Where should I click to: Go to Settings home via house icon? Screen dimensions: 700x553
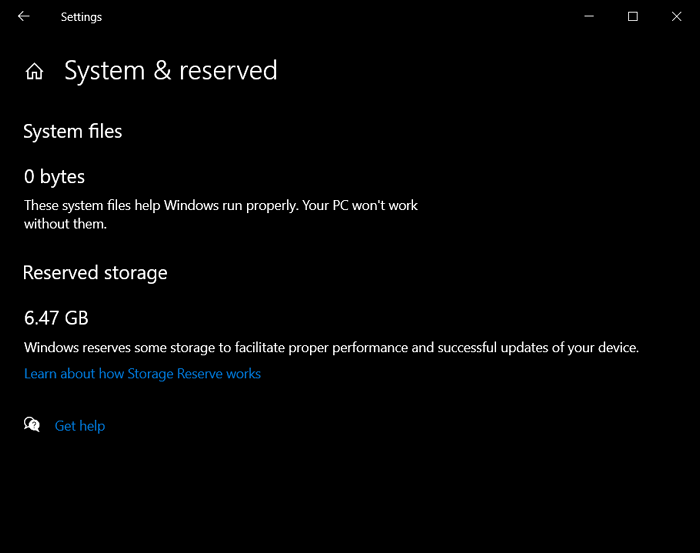[35, 71]
